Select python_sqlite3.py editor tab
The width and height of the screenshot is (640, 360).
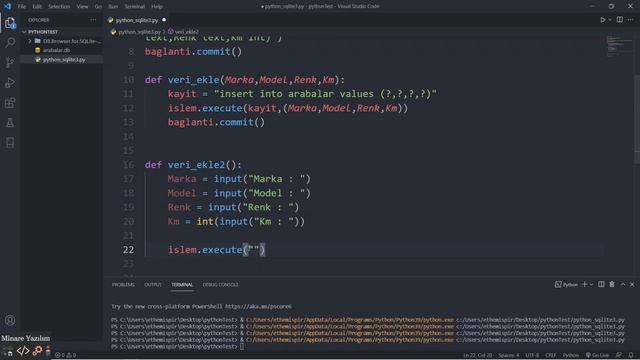[137, 20]
